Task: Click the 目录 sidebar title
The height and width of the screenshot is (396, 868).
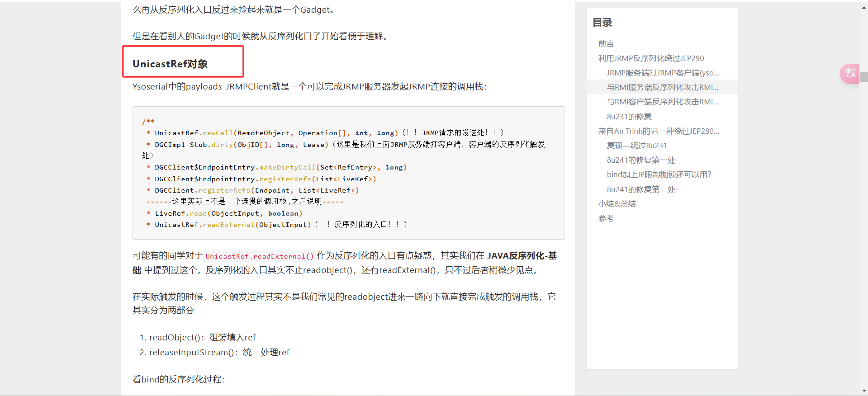Action: click(602, 23)
